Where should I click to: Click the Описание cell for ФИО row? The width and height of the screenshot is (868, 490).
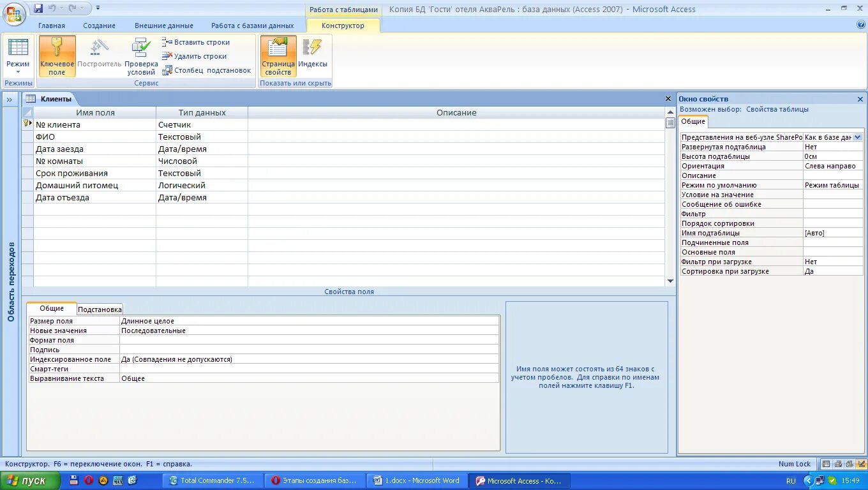pyautogui.click(x=456, y=137)
